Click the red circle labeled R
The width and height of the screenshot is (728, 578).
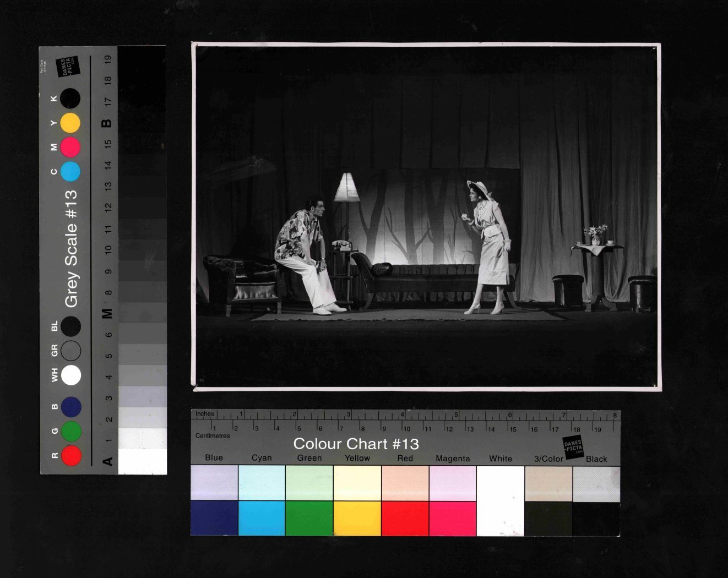point(71,456)
